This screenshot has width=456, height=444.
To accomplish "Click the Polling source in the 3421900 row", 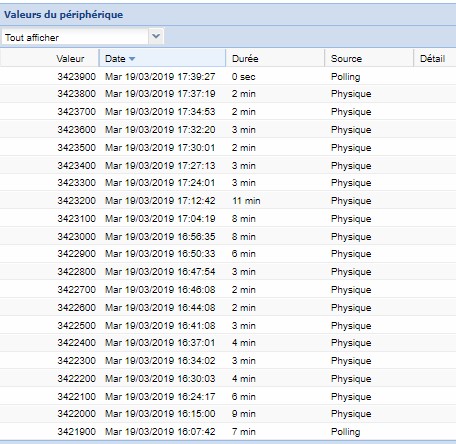I will 345,432.
